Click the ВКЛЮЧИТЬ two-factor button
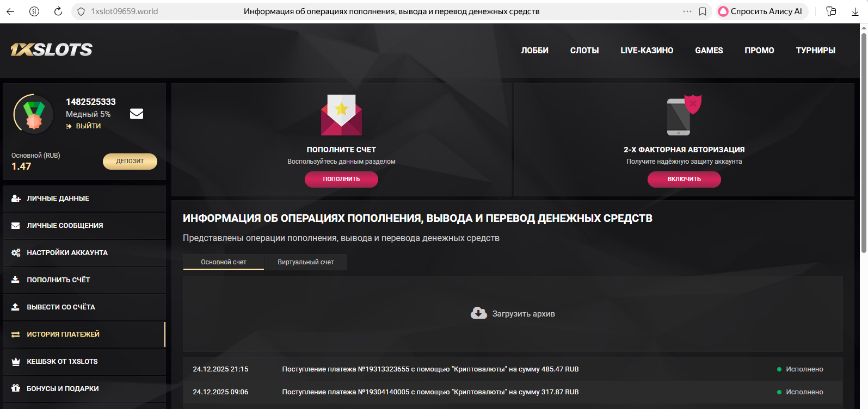This screenshot has width=868, height=409. coord(684,179)
